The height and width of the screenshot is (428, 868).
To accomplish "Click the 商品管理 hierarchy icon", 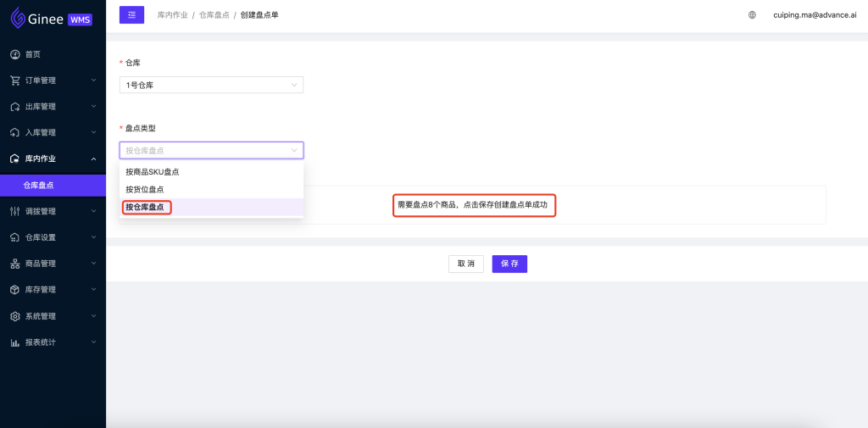I will click(x=15, y=264).
